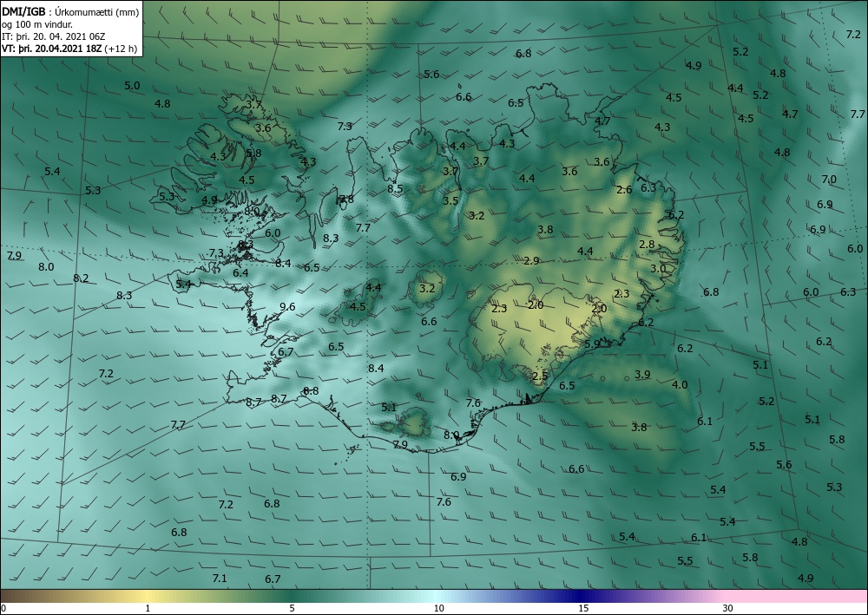Click the color scale tick label 30
Viewport: 868px width, 615px height.
coord(728,608)
